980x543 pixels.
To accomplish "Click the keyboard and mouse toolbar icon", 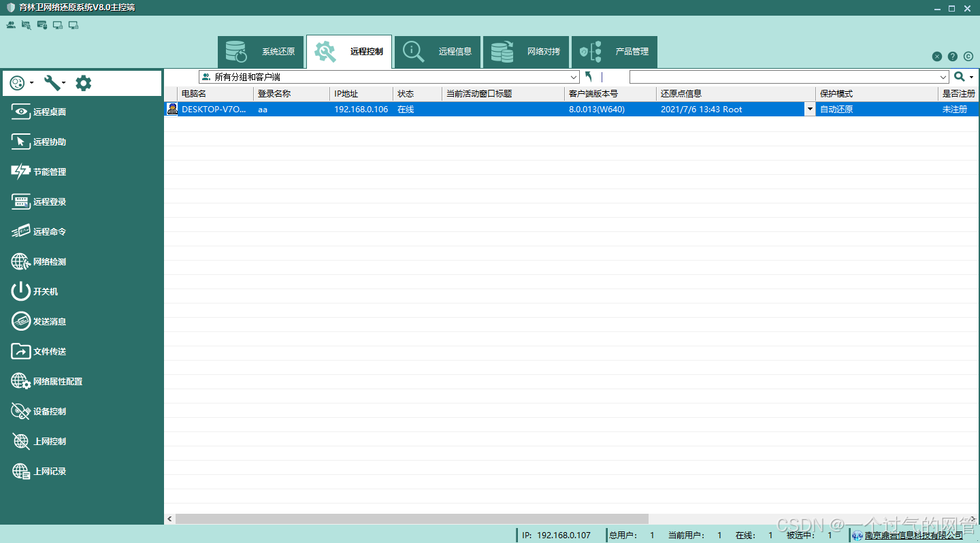I will (x=42, y=25).
